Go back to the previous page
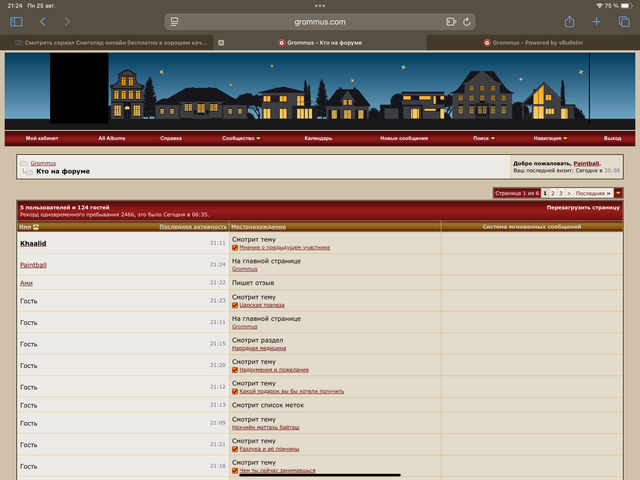The height and width of the screenshot is (480, 640). [42, 22]
